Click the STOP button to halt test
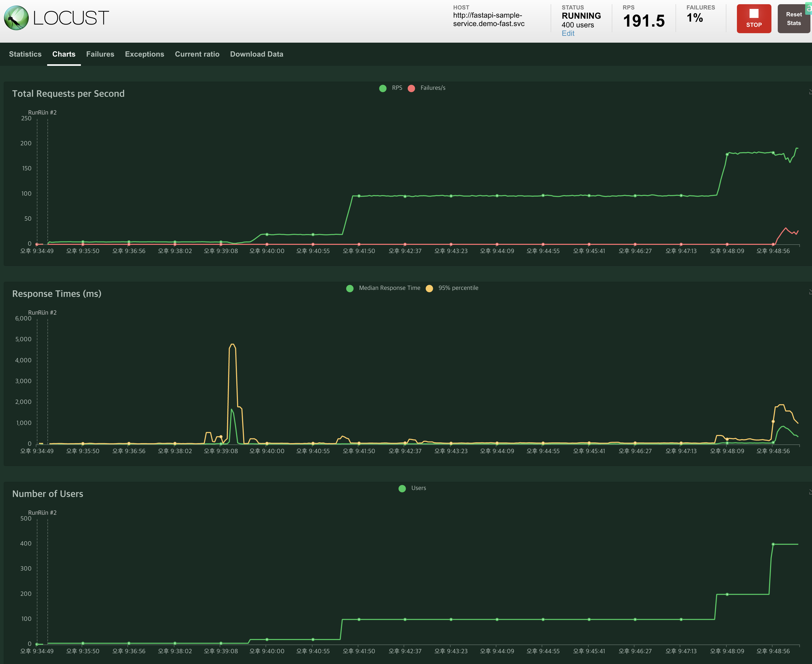The image size is (812, 664). pos(754,19)
